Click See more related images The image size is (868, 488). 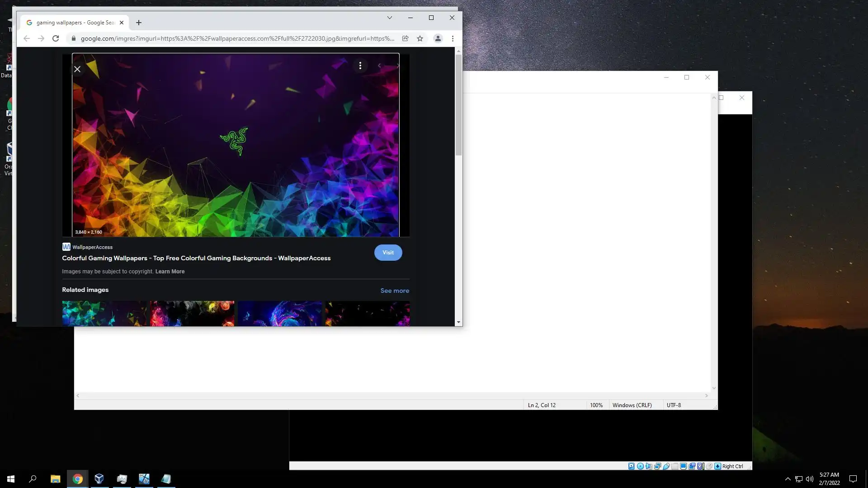(394, 291)
